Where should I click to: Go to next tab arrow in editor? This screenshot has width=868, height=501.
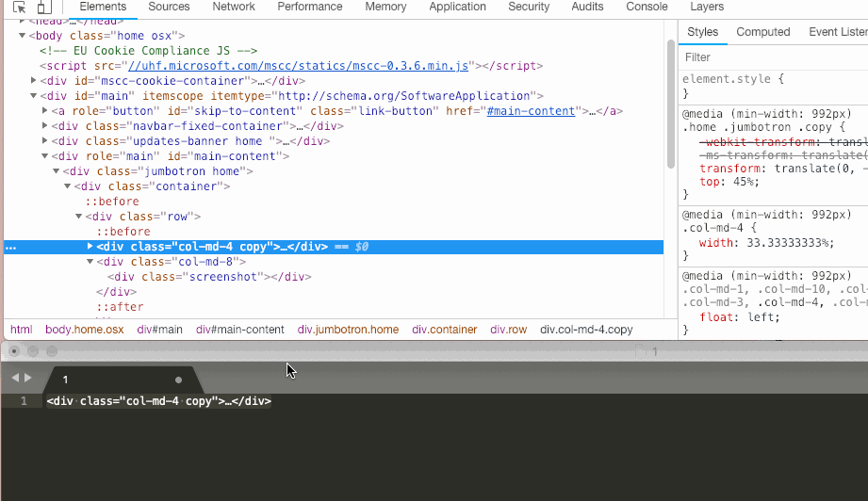pyautogui.click(x=27, y=378)
